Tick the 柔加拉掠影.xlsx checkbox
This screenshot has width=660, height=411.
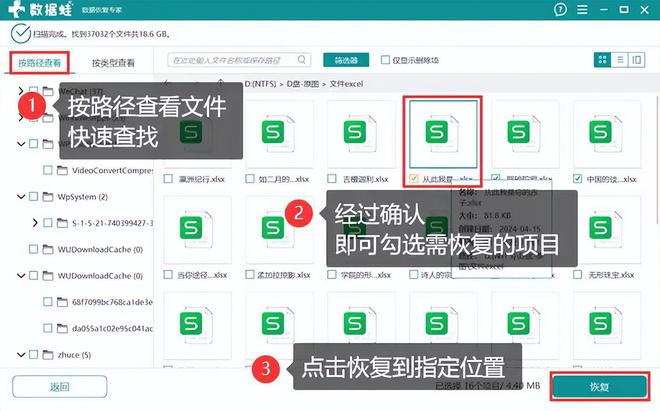(250, 275)
